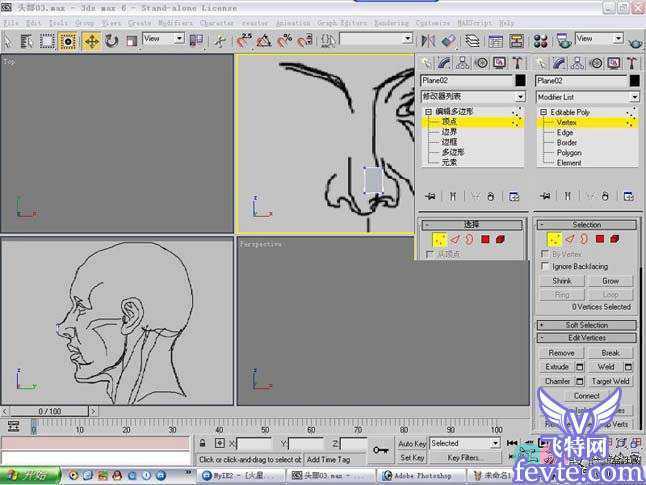Collapse the Edit Vertices rollout
The width and height of the screenshot is (646, 485).
[587, 338]
